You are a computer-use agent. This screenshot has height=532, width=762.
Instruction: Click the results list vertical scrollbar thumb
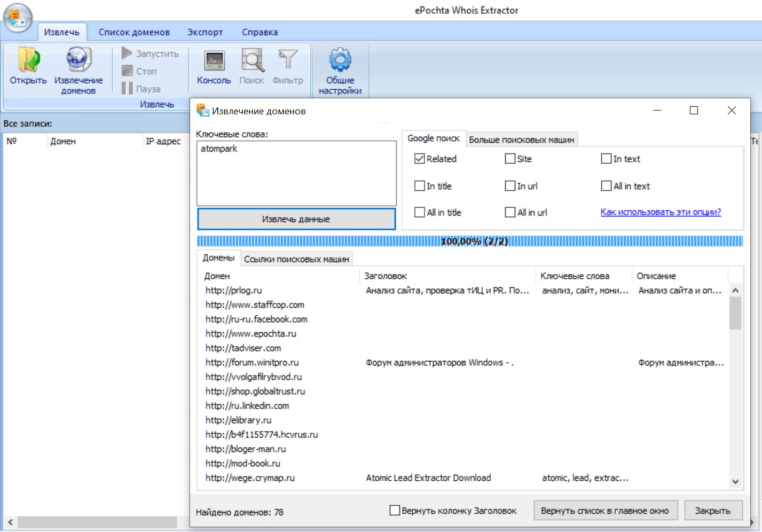735,313
